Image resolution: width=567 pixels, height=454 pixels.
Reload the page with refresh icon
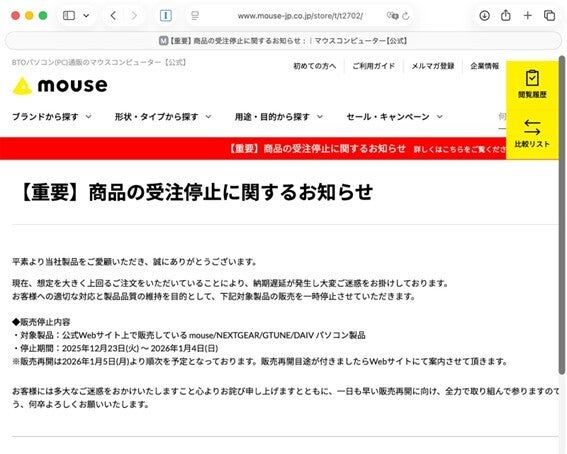[x=406, y=16]
